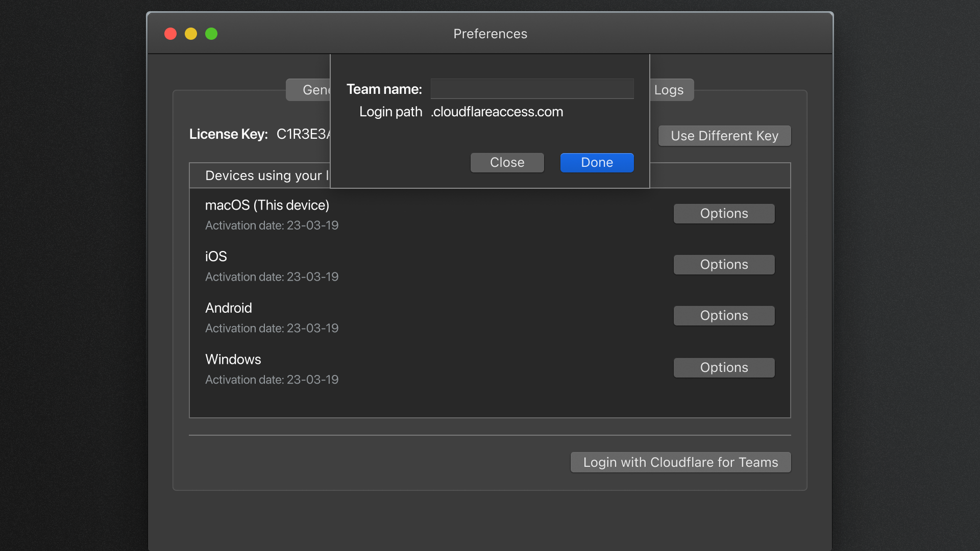Image resolution: width=980 pixels, height=551 pixels.
Task: Click the License Key value text
Action: [x=303, y=134]
